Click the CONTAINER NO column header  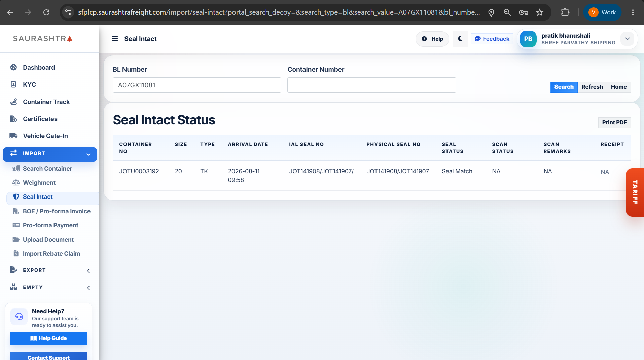pos(135,148)
